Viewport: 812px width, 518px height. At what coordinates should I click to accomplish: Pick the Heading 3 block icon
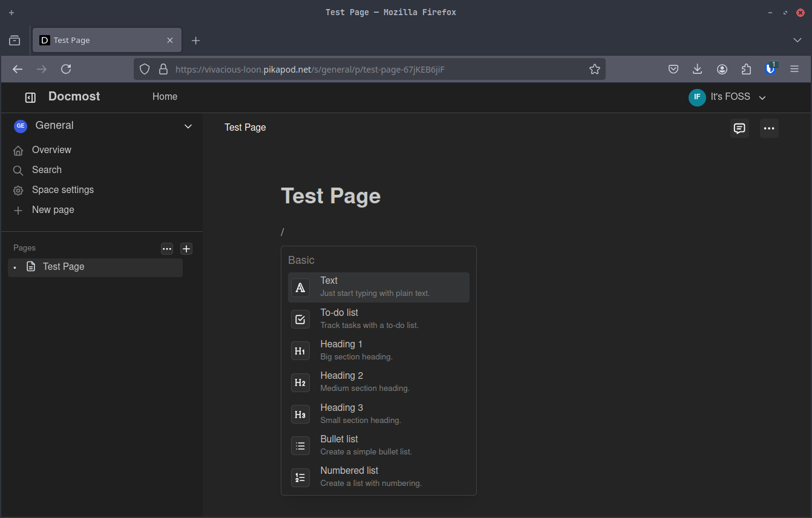300,415
